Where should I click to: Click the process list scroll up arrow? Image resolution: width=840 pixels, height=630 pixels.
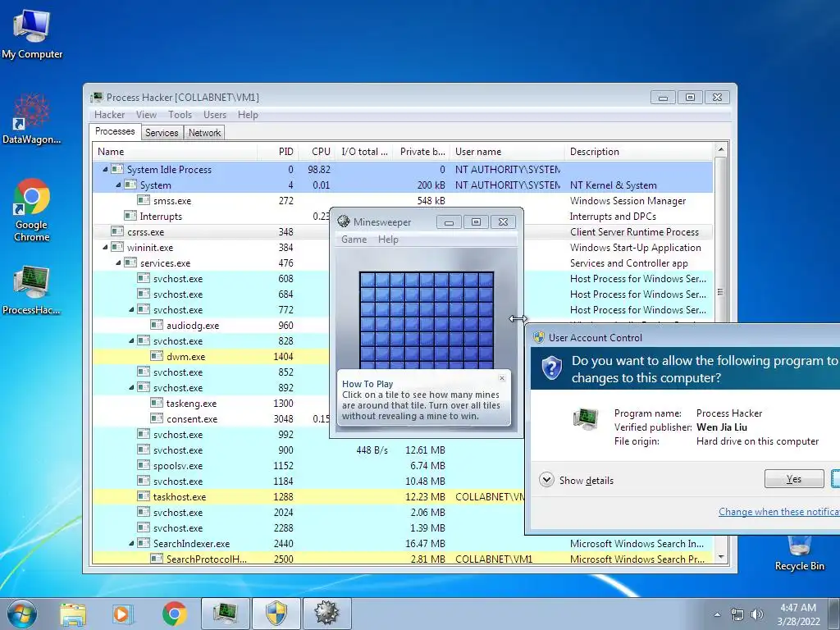pos(721,150)
